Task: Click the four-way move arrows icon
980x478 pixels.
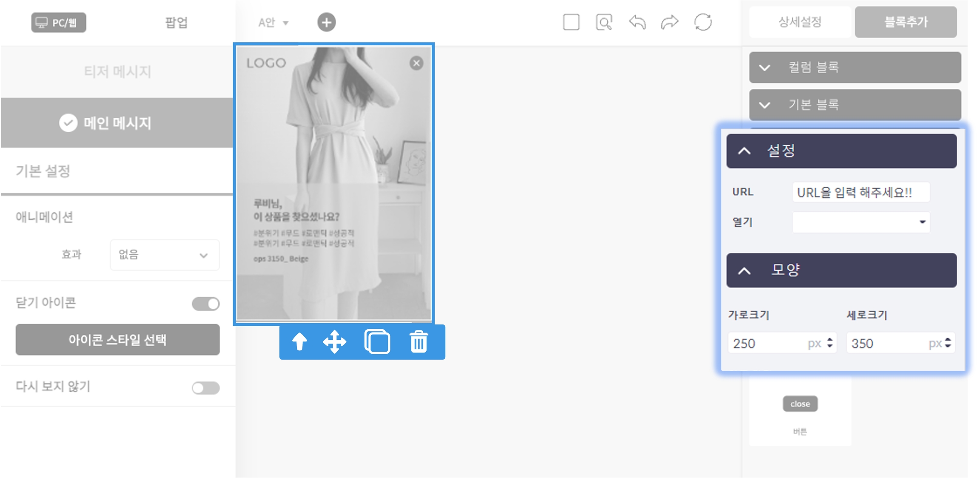Action: [335, 341]
